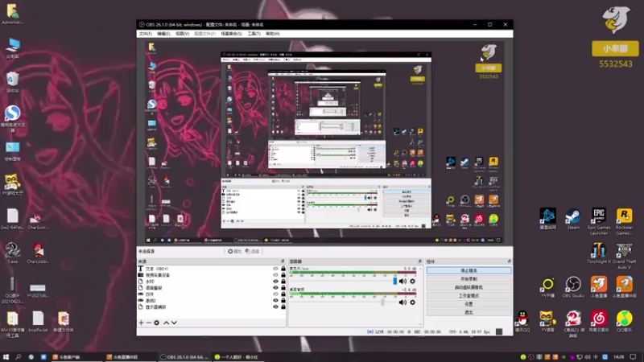Open Grand Theft Auto V desktop shortcut
This screenshot has height=362, width=644.
pyautogui.click(x=625, y=256)
